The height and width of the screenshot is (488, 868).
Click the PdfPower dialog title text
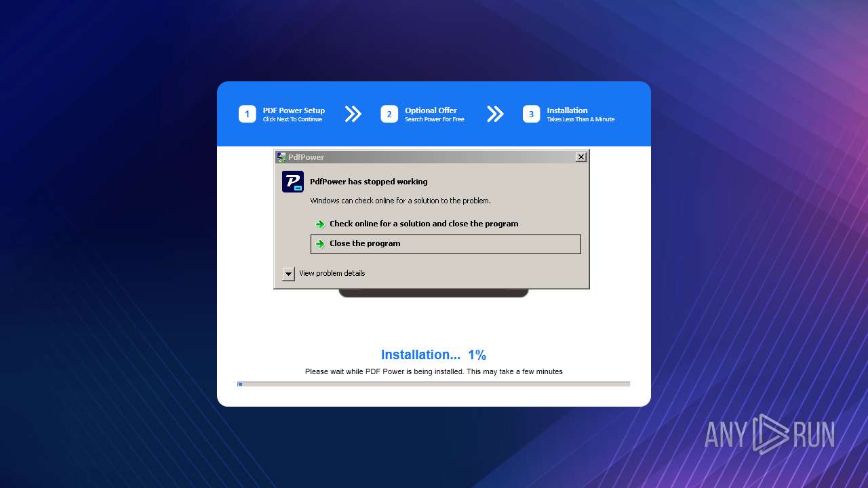306,157
